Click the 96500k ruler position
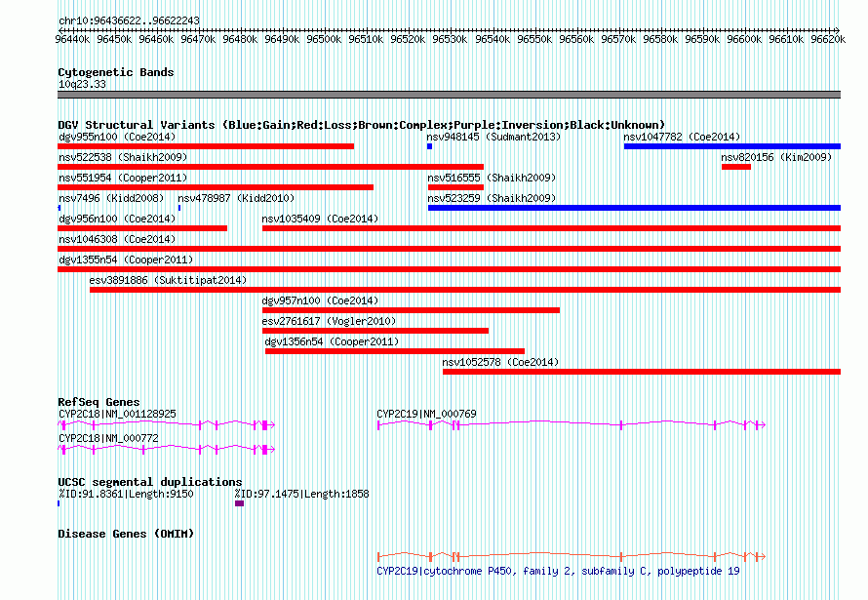This screenshot has width=868, height=600. point(324,39)
